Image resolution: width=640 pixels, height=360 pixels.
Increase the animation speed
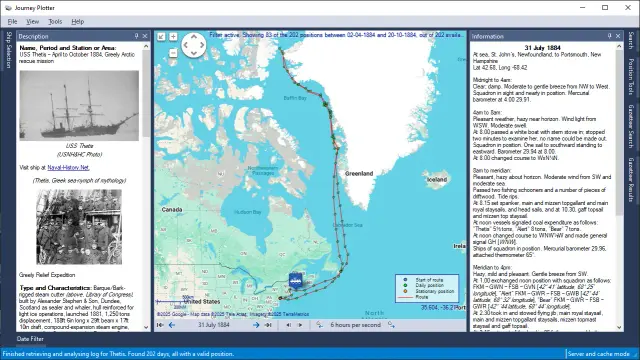point(391,325)
